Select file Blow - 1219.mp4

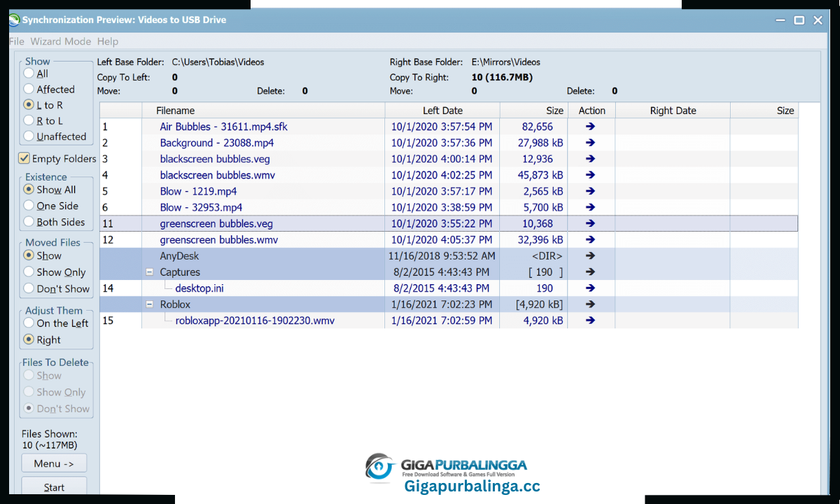coord(198,191)
